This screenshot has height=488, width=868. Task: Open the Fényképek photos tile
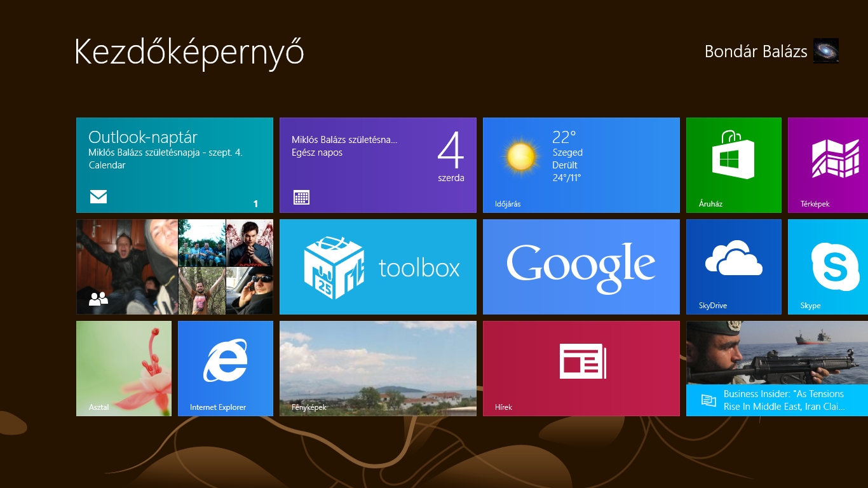tap(377, 368)
